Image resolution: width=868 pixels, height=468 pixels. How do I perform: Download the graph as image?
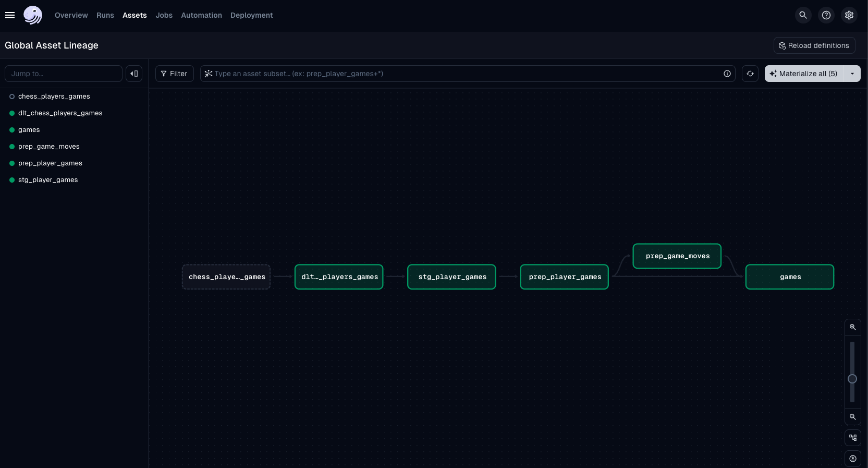pos(853,459)
